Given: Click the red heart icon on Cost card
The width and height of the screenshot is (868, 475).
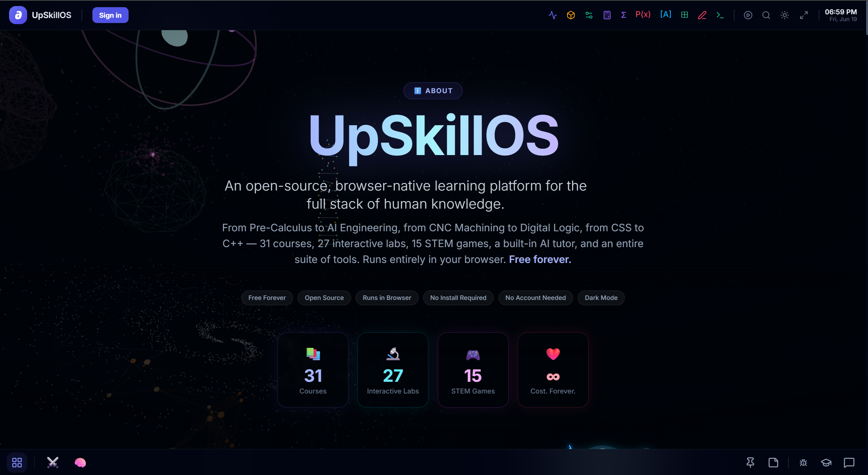Looking at the screenshot, I should (553, 354).
